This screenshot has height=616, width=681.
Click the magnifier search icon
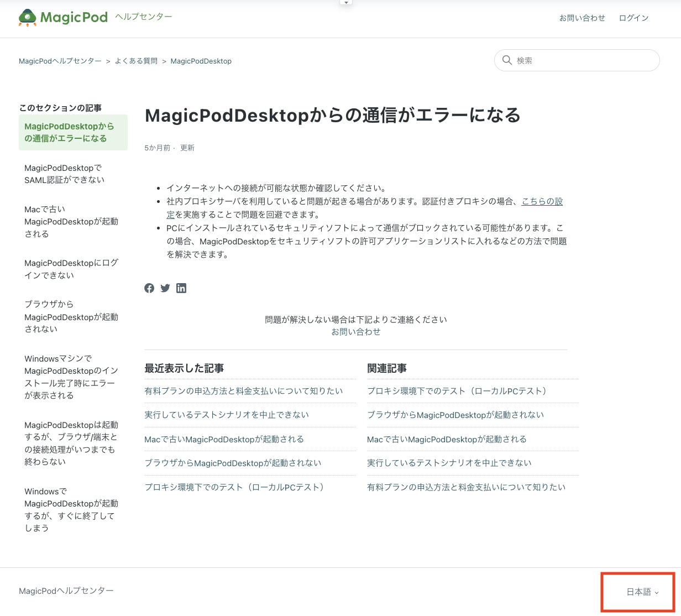click(x=507, y=60)
